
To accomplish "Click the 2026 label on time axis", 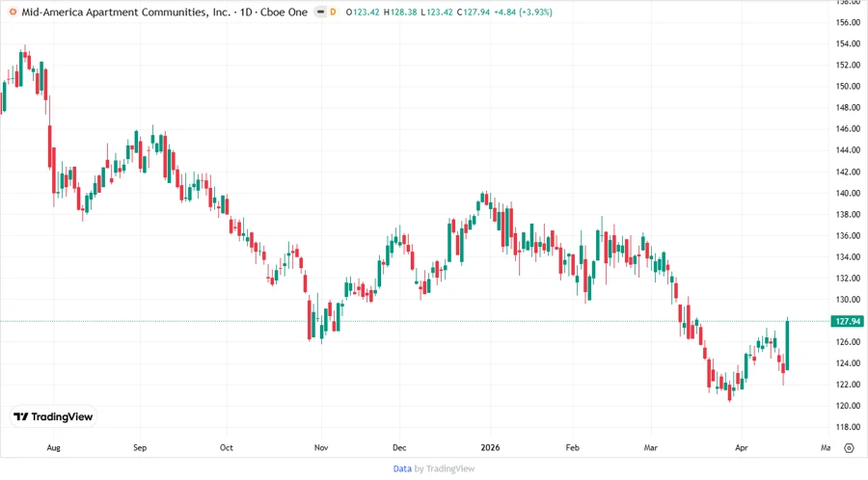I will pos(491,447).
